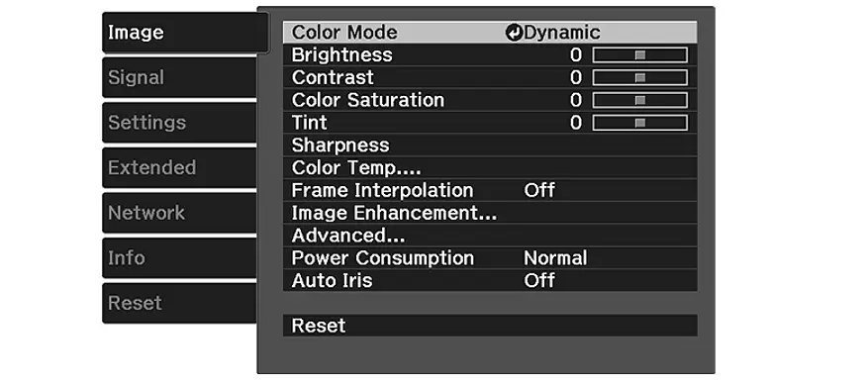Set the Color Saturation slider

[640, 100]
